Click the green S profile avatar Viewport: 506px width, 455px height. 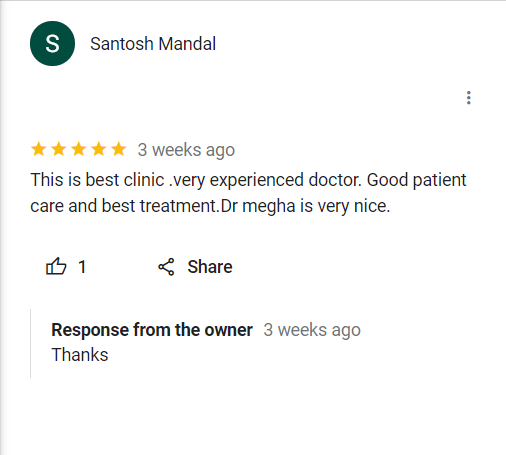52,43
